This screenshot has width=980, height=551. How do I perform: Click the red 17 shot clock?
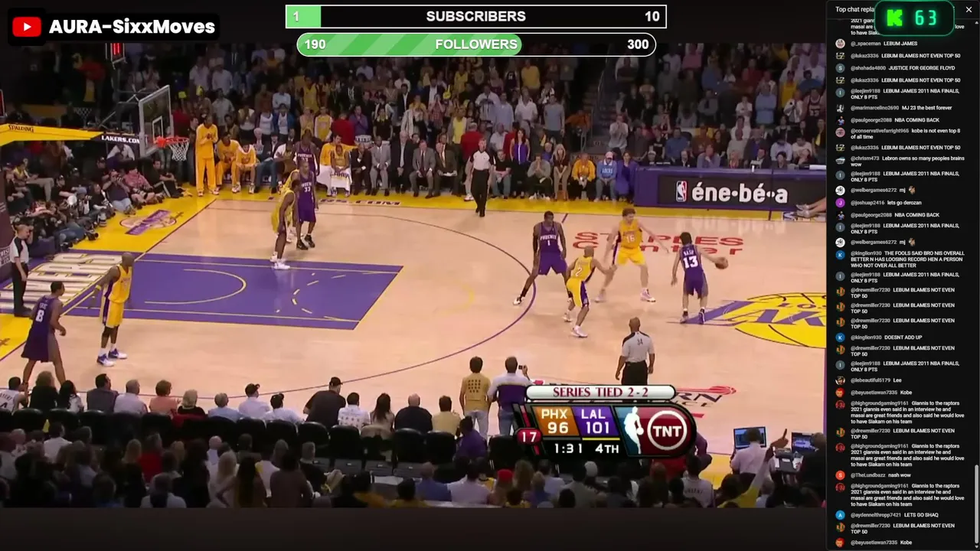pyautogui.click(x=528, y=437)
